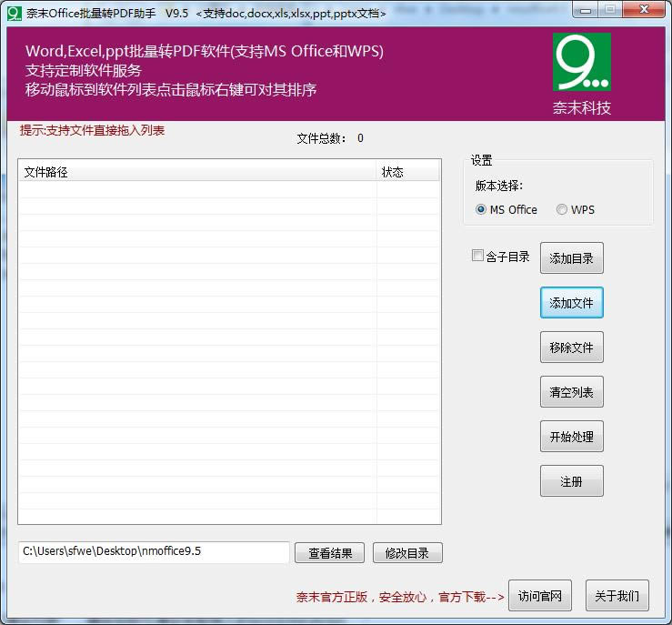Click the 提示:支持文件直接拖入列表 hint text
The height and width of the screenshot is (625, 672).
92,130
